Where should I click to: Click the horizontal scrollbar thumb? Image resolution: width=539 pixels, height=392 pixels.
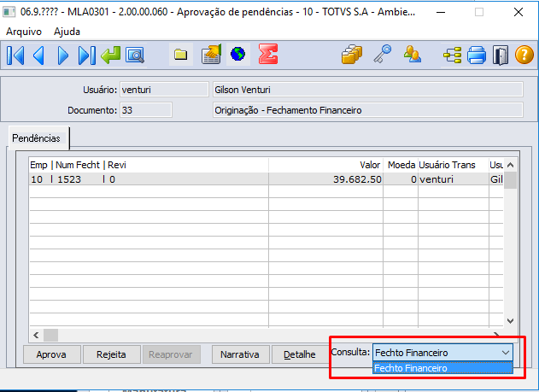click(x=50, y=335)
